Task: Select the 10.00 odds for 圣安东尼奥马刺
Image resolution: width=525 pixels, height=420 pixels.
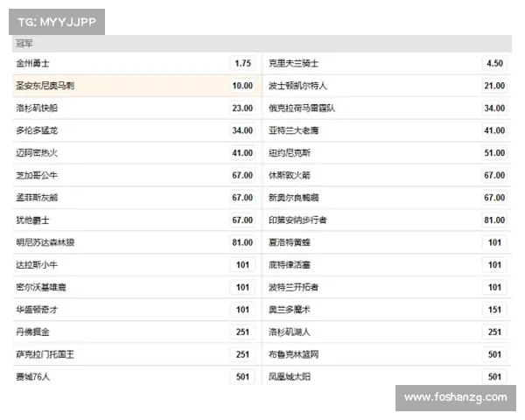Action: point(242,86)
